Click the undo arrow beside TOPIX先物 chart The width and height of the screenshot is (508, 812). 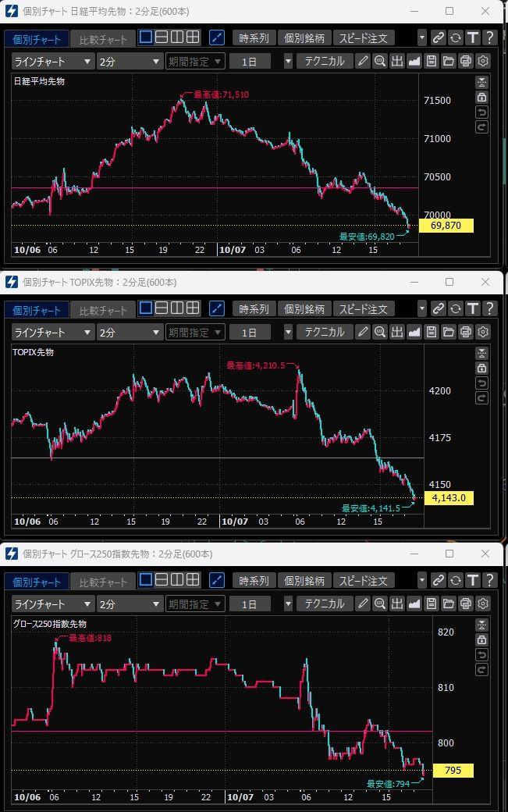481,383
